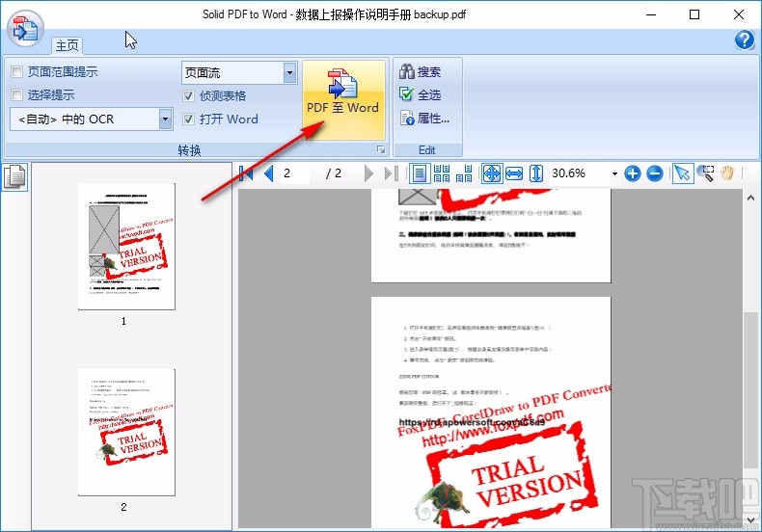This screenshot has width=762, height=532.
Task: Click the document vertical scrollbar thumb
Action: (x=750, y=390)
